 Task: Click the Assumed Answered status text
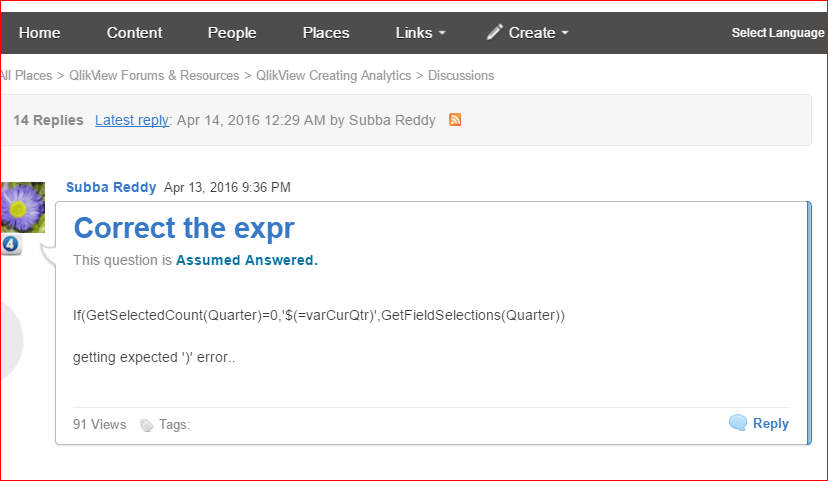[247, 260]
